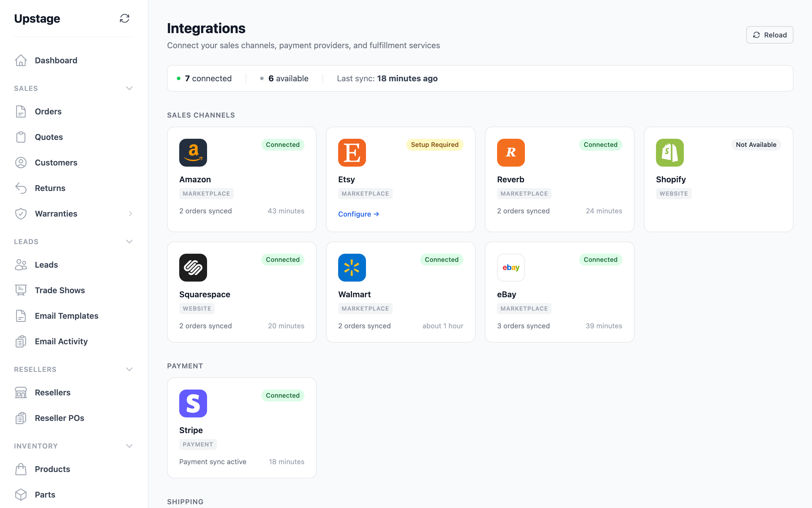Click the '6 available' summary text
Screen dimensions: 812x508
[x=288, y=78]
